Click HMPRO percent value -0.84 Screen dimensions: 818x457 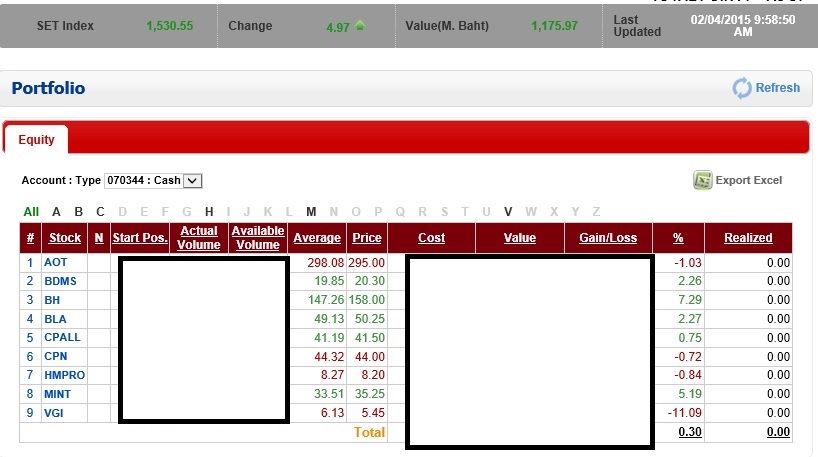[x=688, y=375]
